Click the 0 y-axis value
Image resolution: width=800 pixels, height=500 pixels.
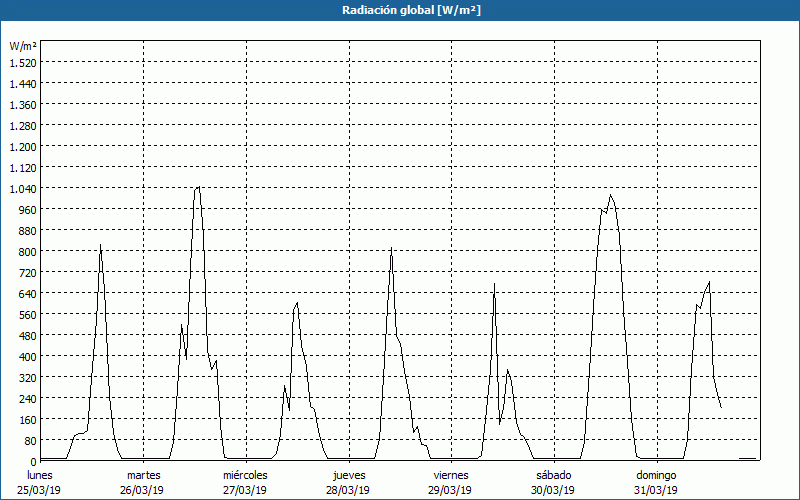[34, 462]
